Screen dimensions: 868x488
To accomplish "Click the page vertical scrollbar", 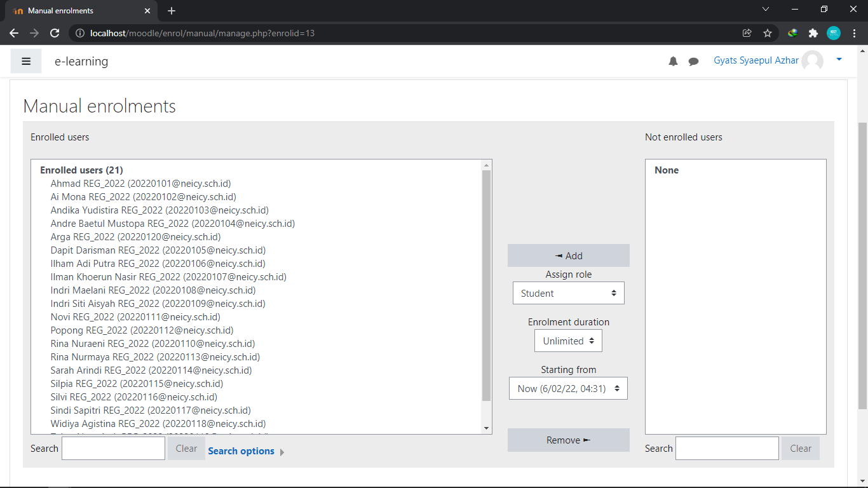I will coord(862,267).
